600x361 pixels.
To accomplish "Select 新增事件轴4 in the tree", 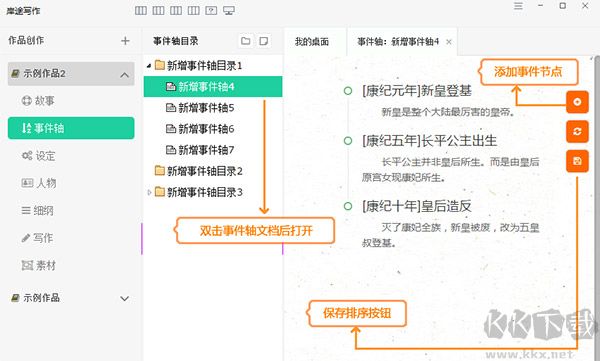I will click(213, 87).
